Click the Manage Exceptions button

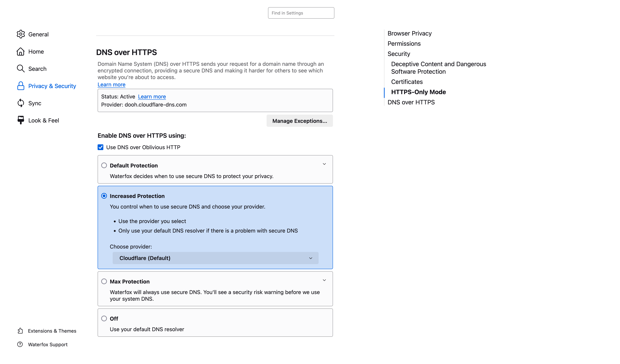[x=300, y=120]
